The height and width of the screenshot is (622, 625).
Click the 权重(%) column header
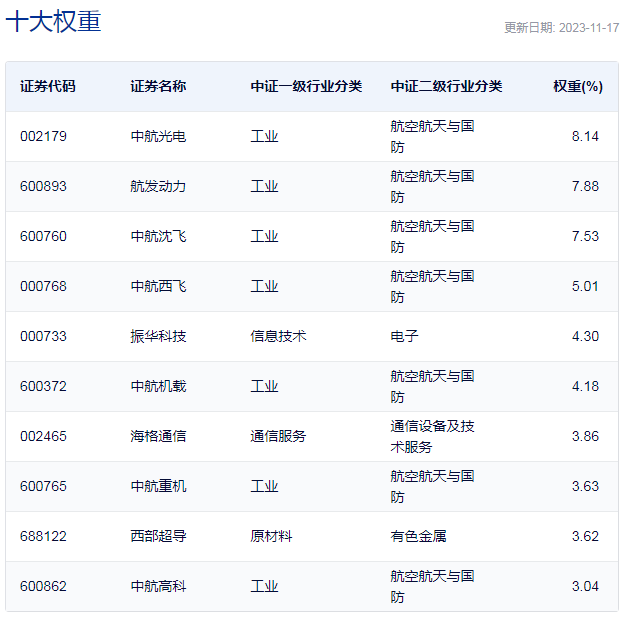(x=578, y=86)
